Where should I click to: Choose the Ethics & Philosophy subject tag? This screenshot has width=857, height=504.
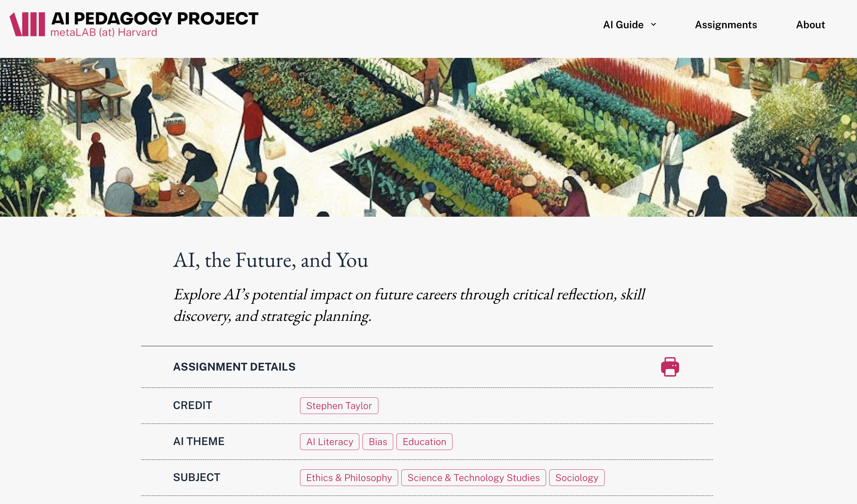[x=349, y=478]
